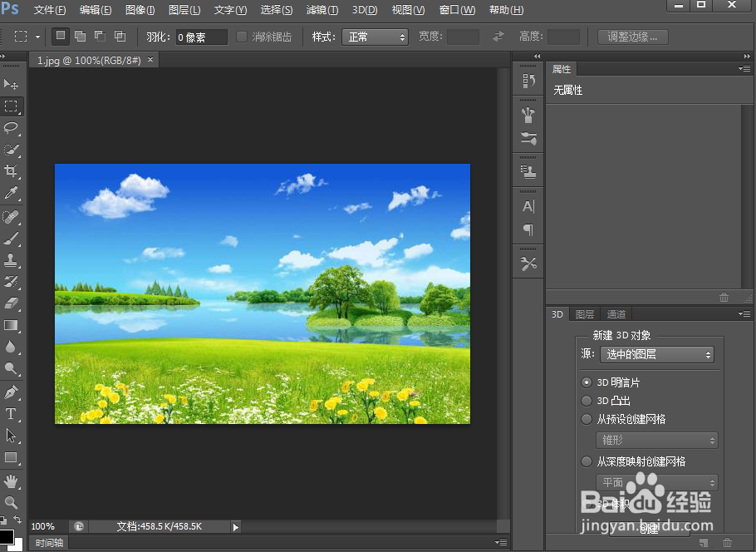
Task: Select the Brush tool
Action: [x=11, y=239]
